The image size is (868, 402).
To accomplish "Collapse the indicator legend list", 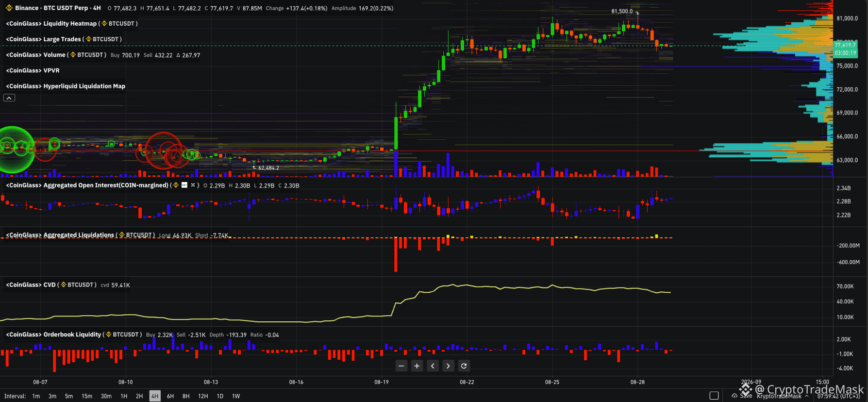I will [9, 98].
